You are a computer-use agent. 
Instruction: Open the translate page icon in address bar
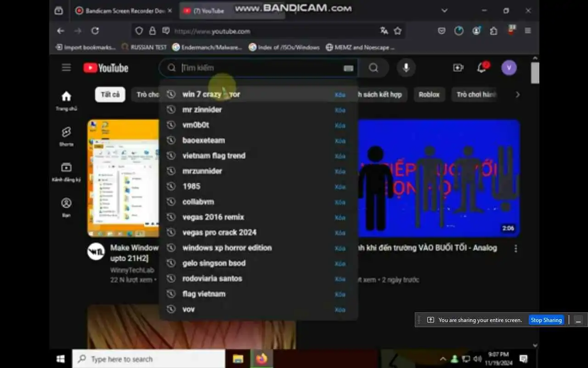click(x=384, y=31)
